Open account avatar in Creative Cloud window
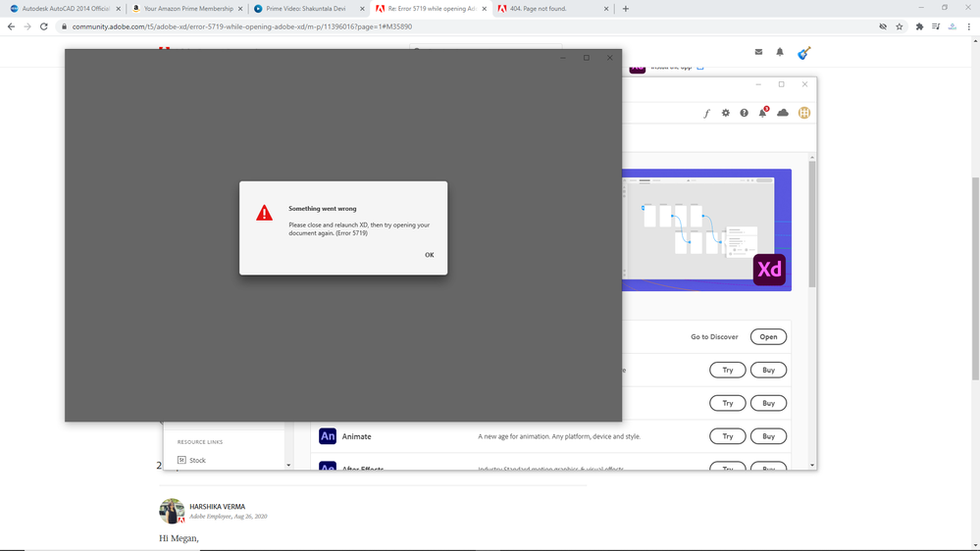 pos(804,113)
